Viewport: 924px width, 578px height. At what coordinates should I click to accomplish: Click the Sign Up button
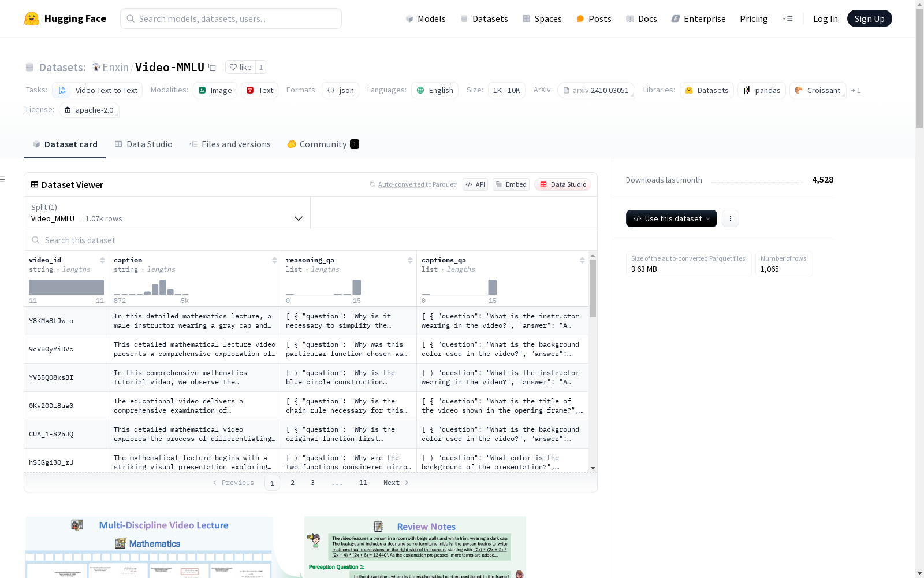coord(870,18)
